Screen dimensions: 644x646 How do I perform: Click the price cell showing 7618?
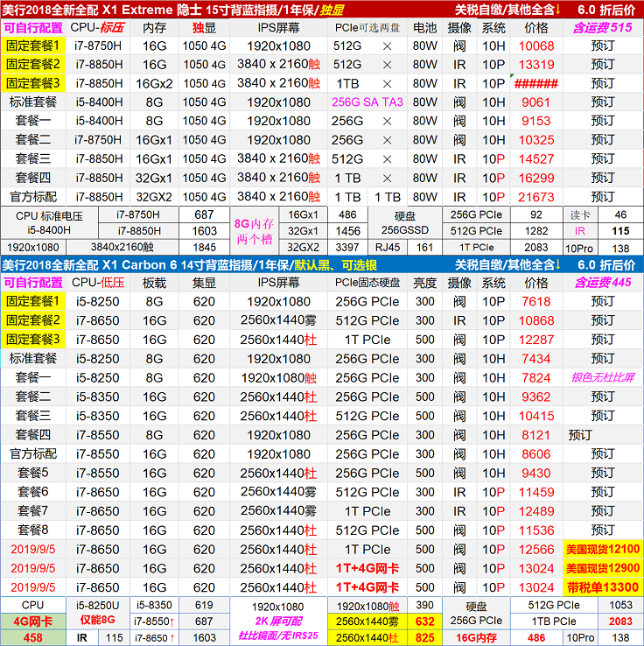coord(535,301)
